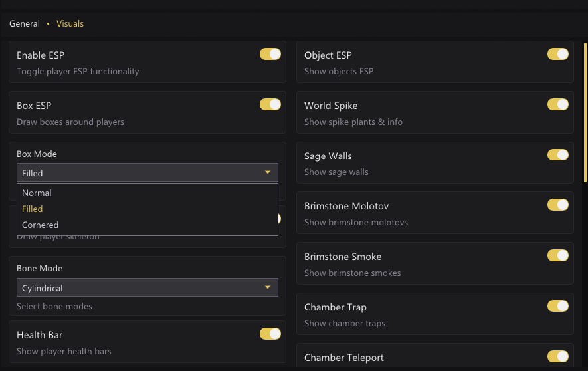Open the Visuals tab
The image size is (588, 371).
pyautogui.click(x=70, y=23)
